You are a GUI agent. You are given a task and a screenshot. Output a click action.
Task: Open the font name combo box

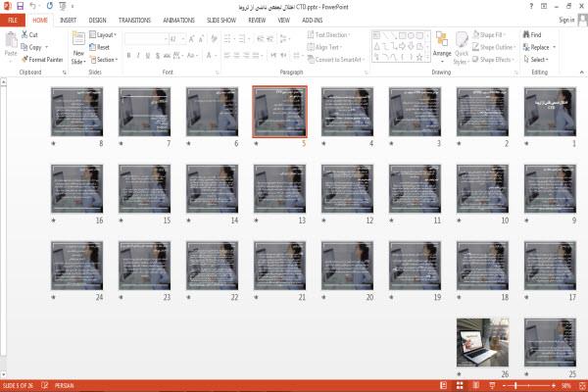[x=146, y=38]
